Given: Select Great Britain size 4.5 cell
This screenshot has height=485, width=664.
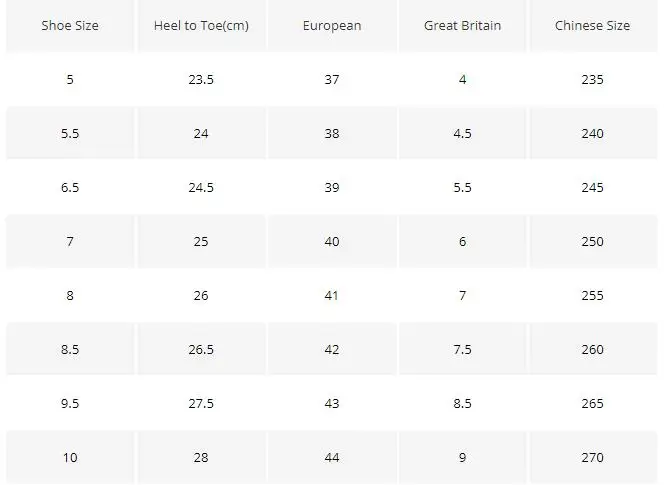Looking at the screenshot, I should click(462, 133).
